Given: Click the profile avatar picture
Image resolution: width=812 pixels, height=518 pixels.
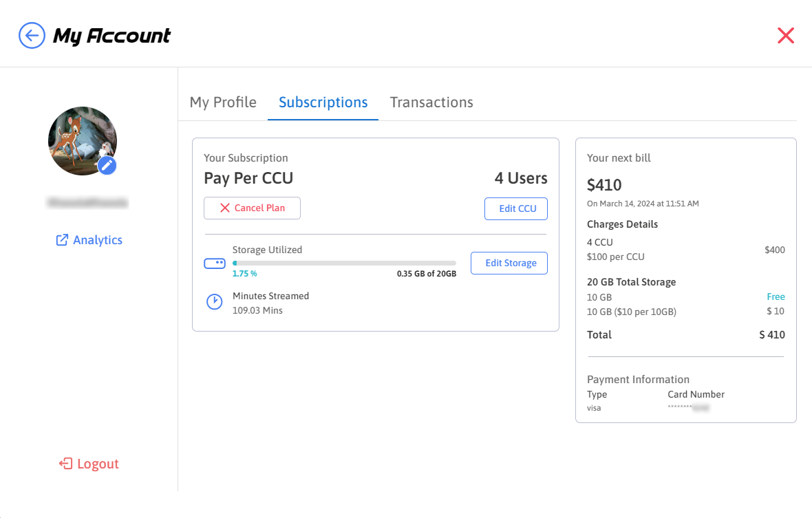Looking at the screenshot, I should point(81,140).
